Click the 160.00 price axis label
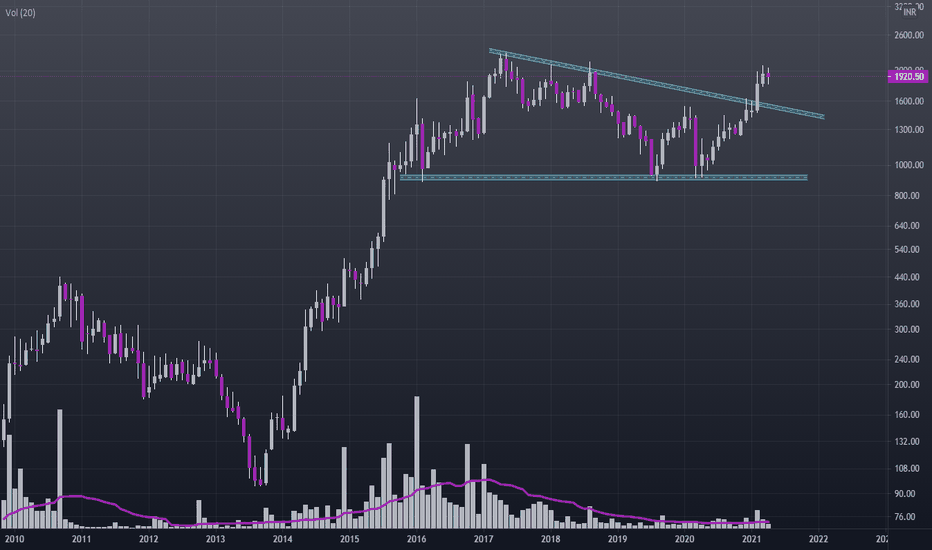932x550 pixels. [907, 414]
